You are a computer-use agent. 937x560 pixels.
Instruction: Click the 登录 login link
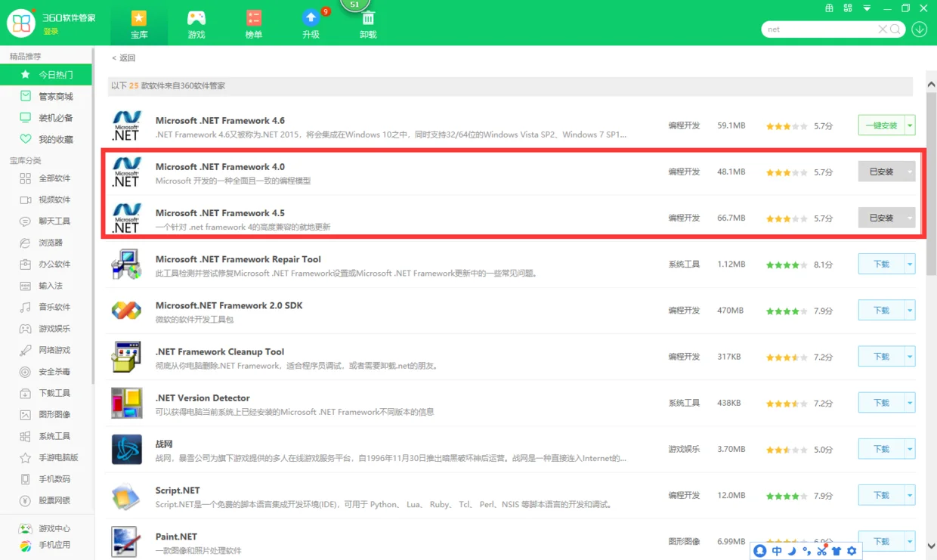(x=51, y=31)
